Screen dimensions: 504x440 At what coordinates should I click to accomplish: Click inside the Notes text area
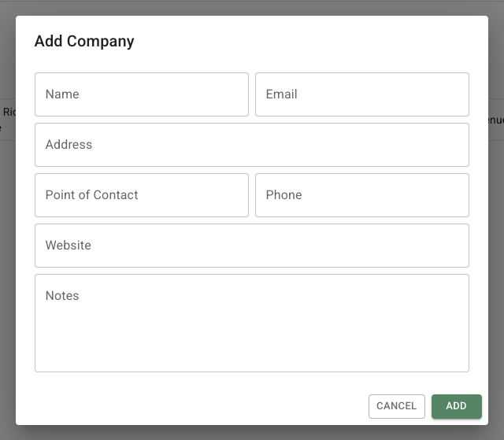[252, 323]
